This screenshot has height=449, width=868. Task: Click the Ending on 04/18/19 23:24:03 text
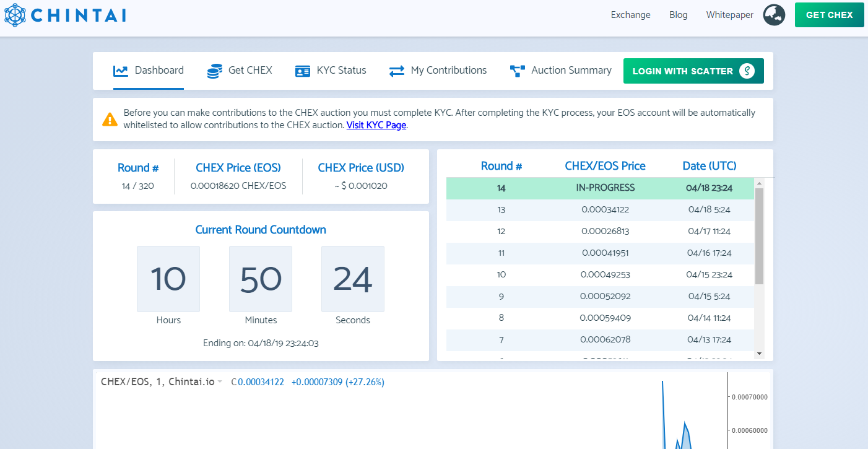tap(261, 343)
